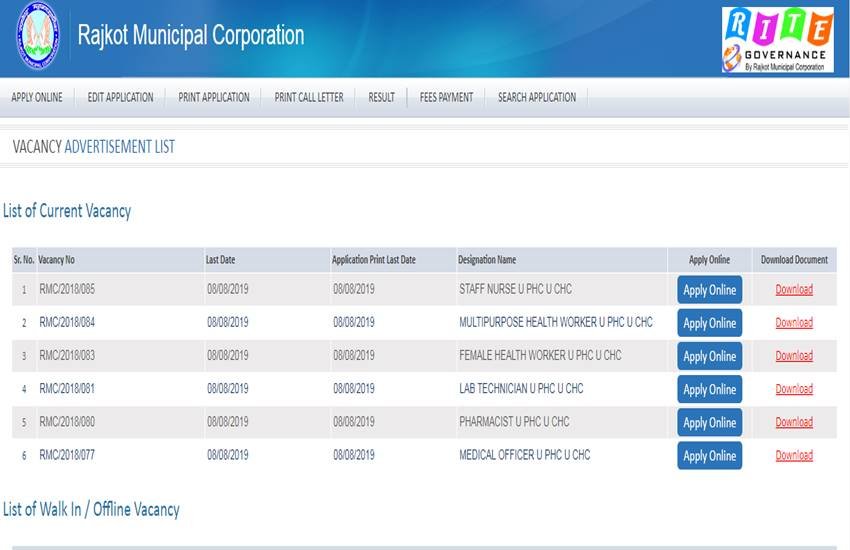
Task: Open the Apply Online menu item
Action: coord(37,97)
